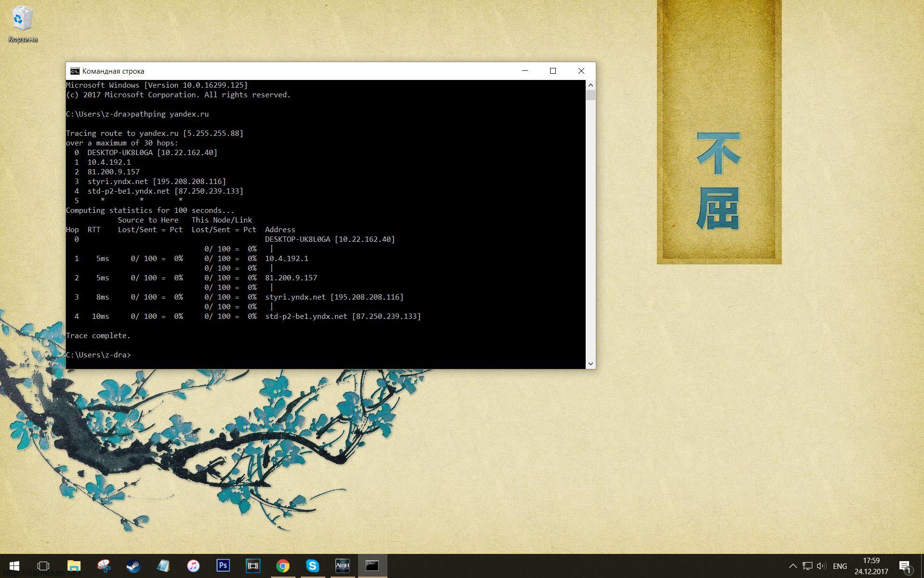Image resolution: width=924 pixels, height=578 pixels.
Task: Click the console vertical scrollbar thumb
Action: pyautogui.click(x=590, y=95)
